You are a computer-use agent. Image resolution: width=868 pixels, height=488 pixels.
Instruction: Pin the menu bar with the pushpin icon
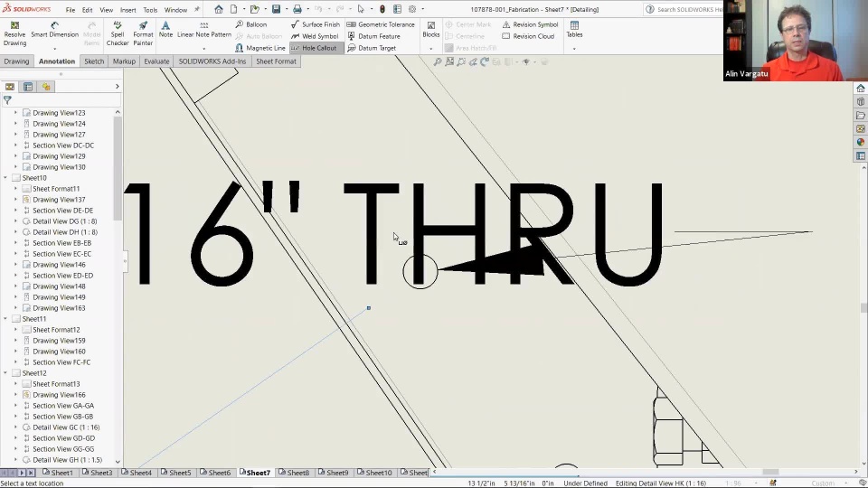(196, 9)
